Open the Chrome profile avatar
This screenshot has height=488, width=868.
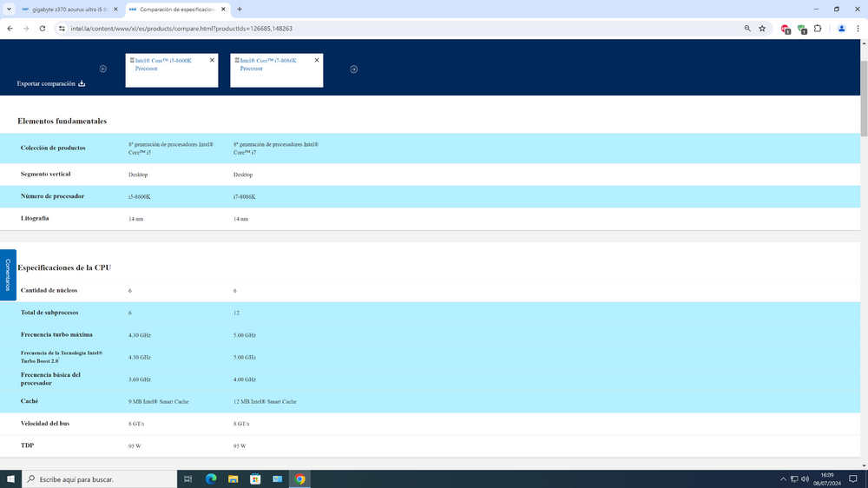point(841,29)
